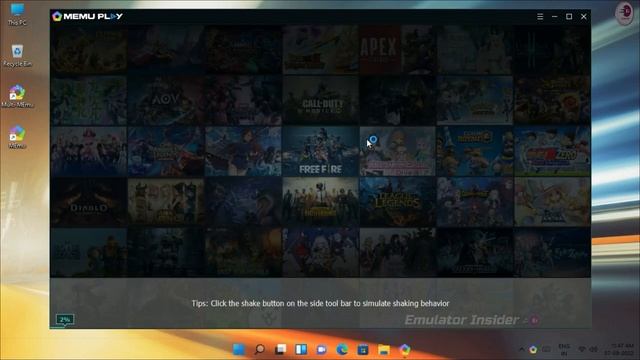Click the Call of Duty game tile
Image resolution: width=640 pixels, height=360 pixels.
320,100
